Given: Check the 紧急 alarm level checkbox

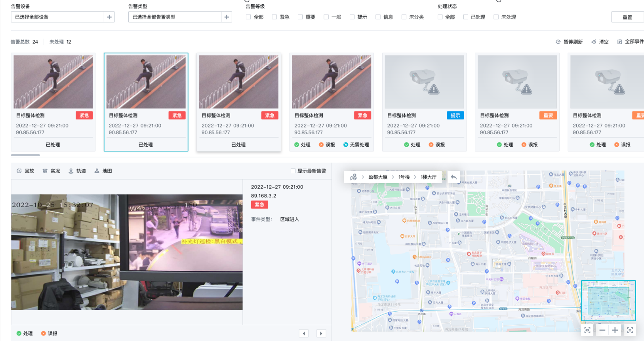Looking at the screenshot, I should [x=274, y=17].
